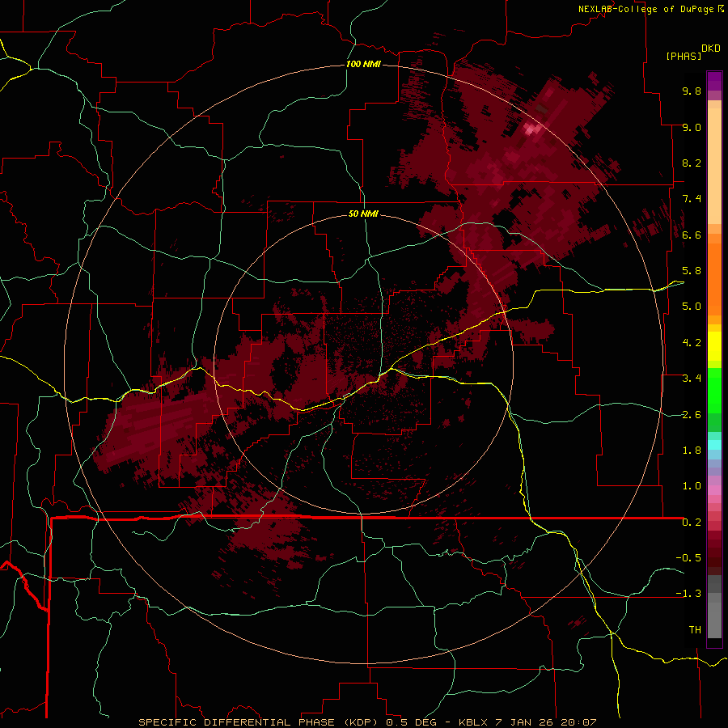Click the TH threshold label on scale

(x=695, y=630)
